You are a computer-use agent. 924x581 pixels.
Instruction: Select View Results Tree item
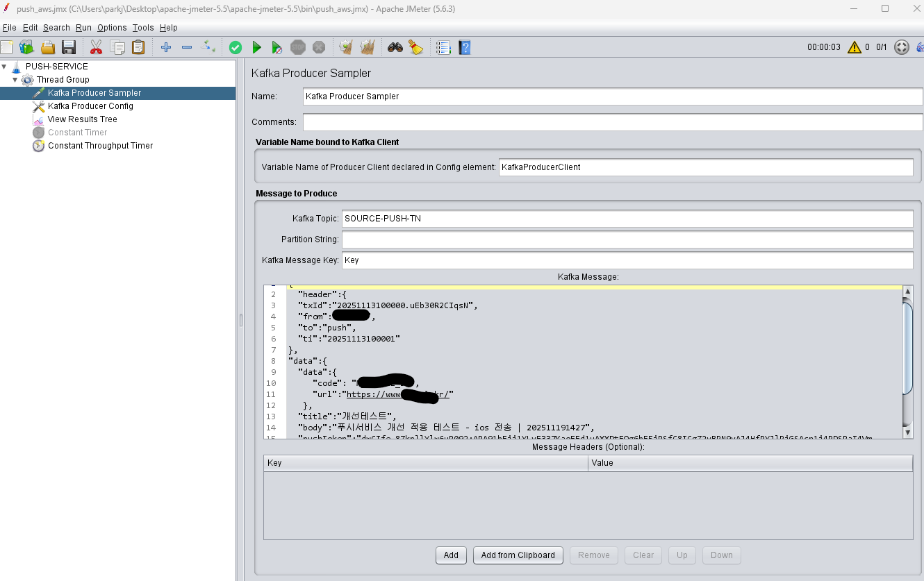82,119
